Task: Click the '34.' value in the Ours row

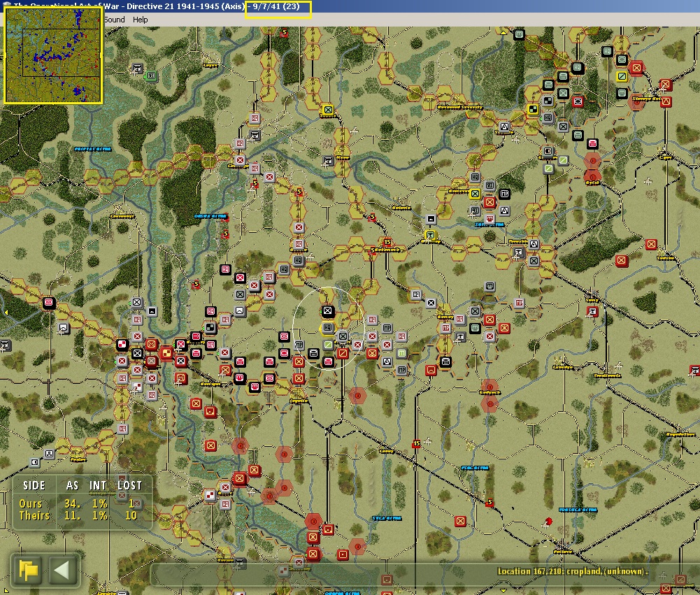Action: (x=72, y=503)
